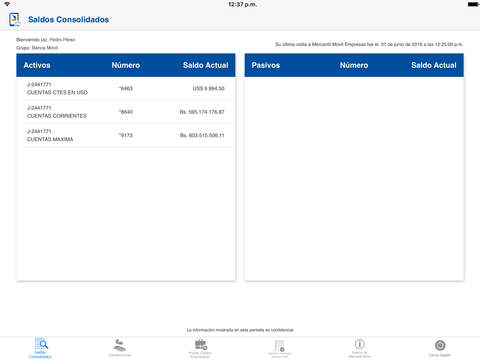Viewport: 480px width, 360px height.
Task: Select the Cuentas Maxima account row
Action: tap(126, 135)
